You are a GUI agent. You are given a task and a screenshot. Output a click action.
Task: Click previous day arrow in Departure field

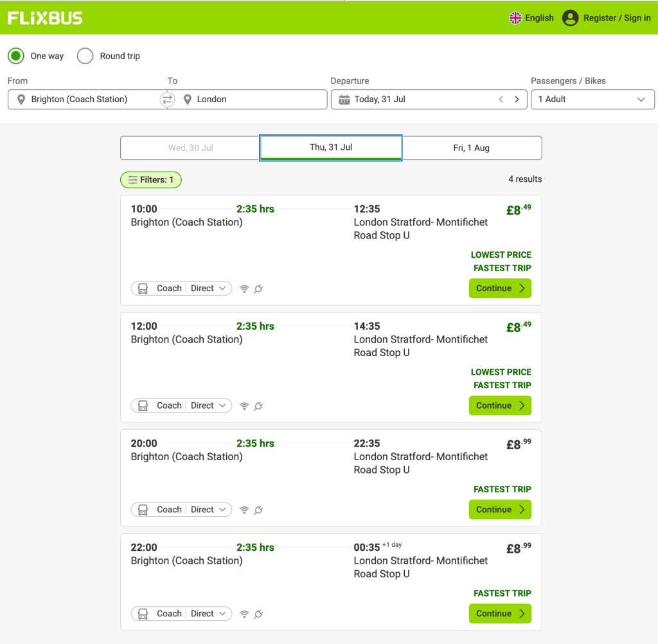(501, 100)
